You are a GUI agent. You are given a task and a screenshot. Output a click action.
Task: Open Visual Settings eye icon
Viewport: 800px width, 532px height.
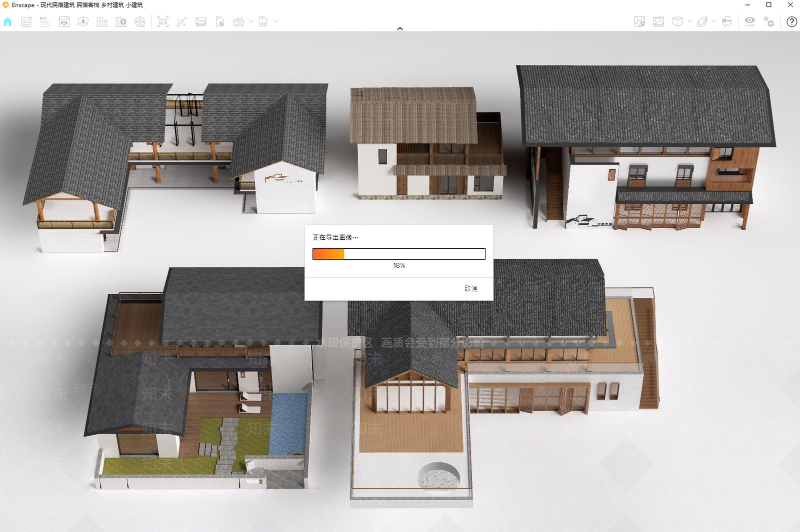click(x=749, y=21)
